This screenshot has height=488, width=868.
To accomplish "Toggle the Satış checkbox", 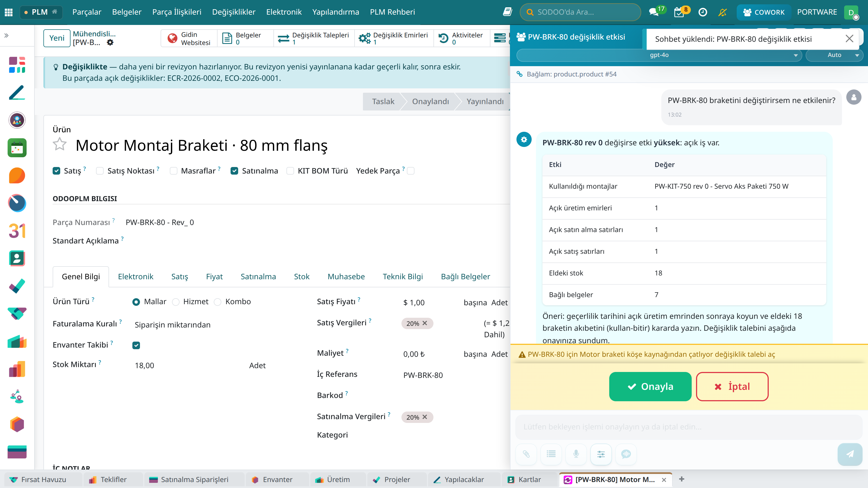I will [x=57, y=171].
